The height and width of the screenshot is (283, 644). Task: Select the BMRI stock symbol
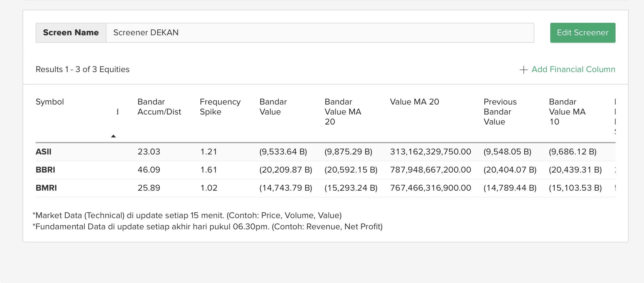click(x=46, y=188)
